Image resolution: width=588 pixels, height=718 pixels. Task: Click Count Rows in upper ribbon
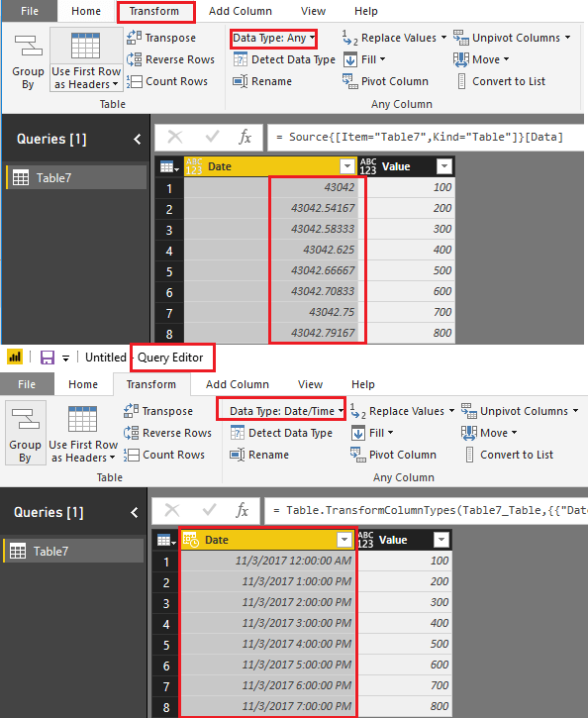point(167,81)
